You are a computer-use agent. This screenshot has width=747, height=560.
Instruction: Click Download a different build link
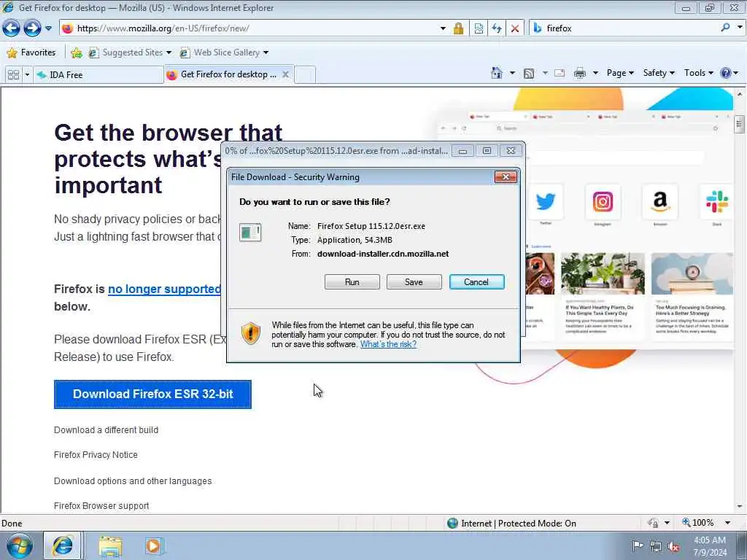pos(106,430)
